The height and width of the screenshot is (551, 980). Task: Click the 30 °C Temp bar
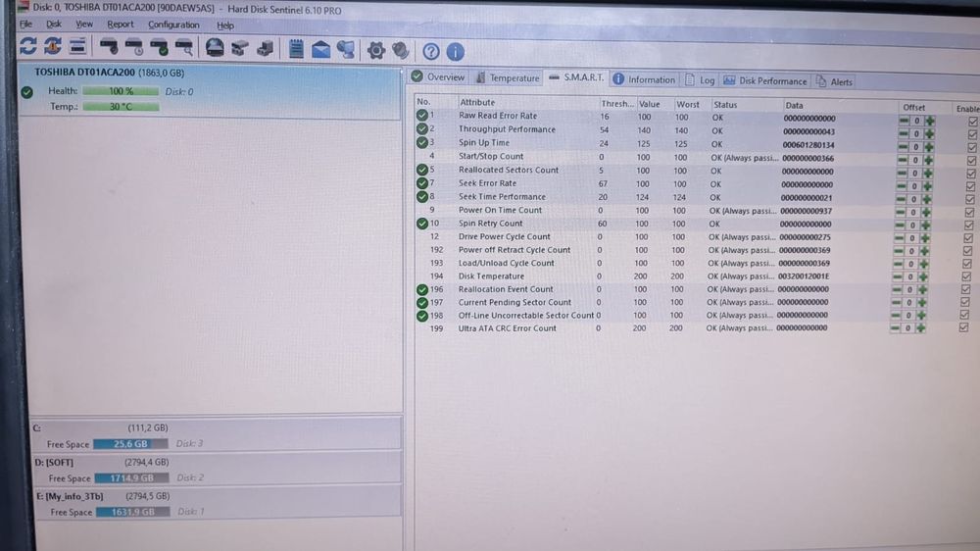pyautogui.click(x=121, y=107)
